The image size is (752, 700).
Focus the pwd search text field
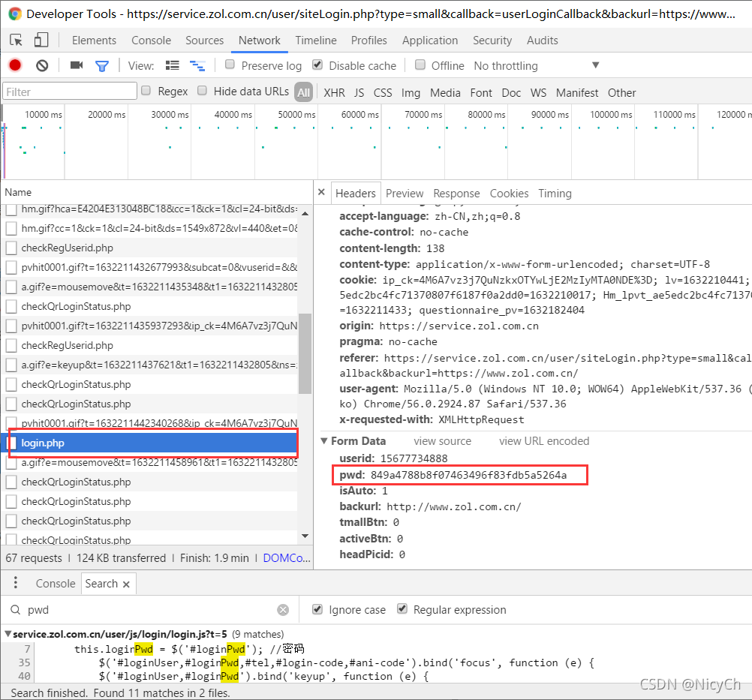[x=149, y=610]
